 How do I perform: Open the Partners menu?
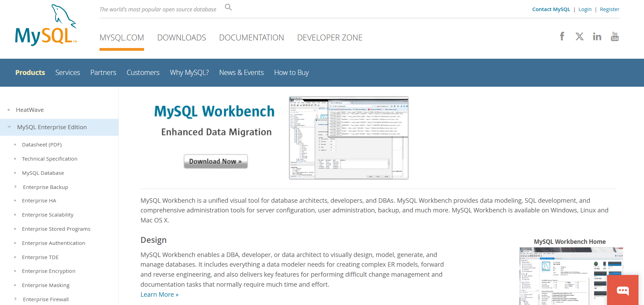103,73
